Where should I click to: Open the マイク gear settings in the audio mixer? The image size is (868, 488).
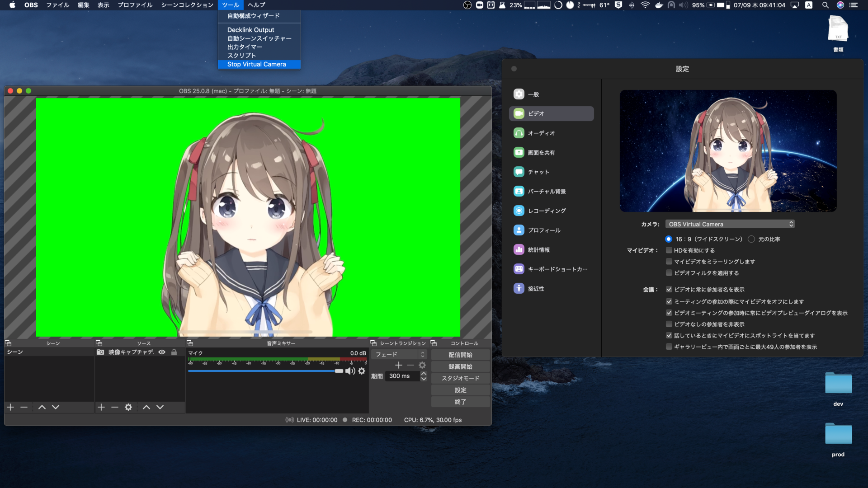click(362, 371)
